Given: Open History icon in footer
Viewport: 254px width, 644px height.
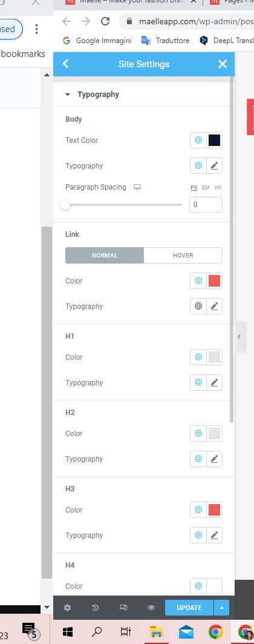Looking at the screenshot, I should coord(95,608).
